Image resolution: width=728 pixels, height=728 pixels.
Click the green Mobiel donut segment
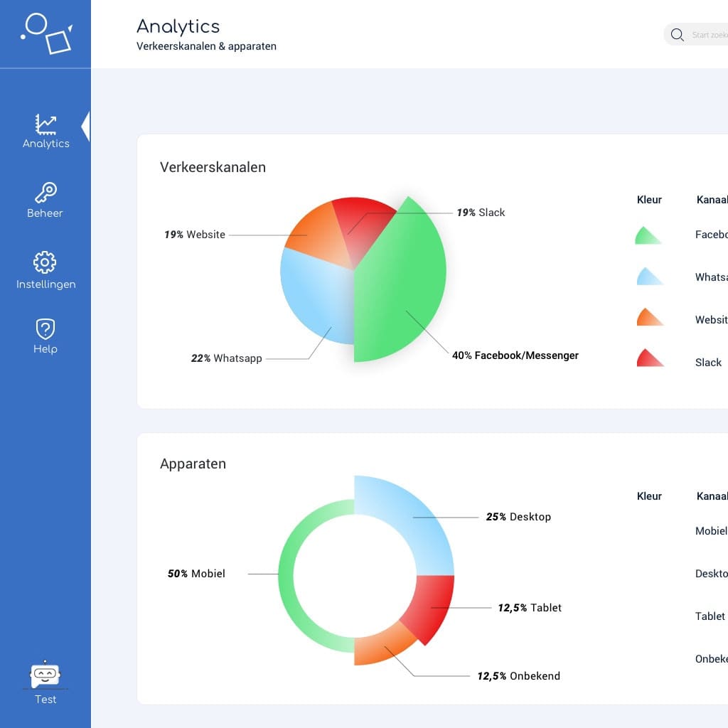[287, 574]
